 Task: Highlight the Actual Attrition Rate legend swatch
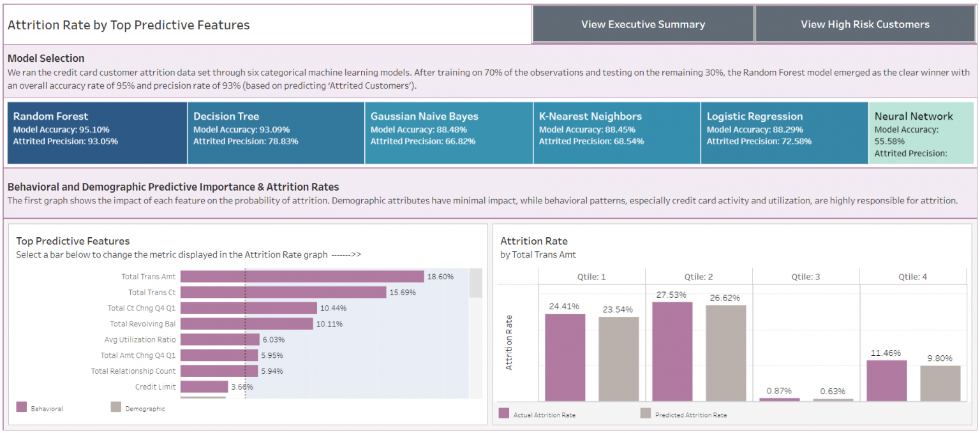pyautogui.click(x=504, y=414)
